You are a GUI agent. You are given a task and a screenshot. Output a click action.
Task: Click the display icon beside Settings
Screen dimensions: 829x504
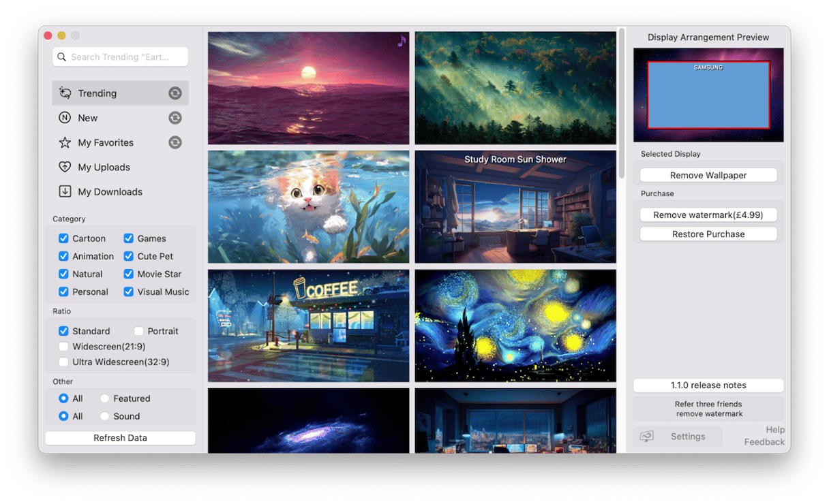pyautogui.click(x=647, y=437)
